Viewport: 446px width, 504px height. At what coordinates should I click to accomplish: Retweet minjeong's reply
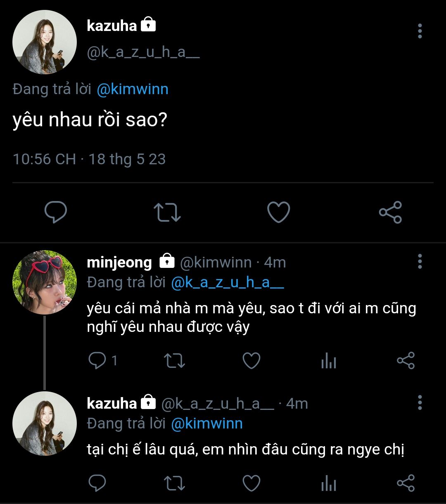click(175, 361)
